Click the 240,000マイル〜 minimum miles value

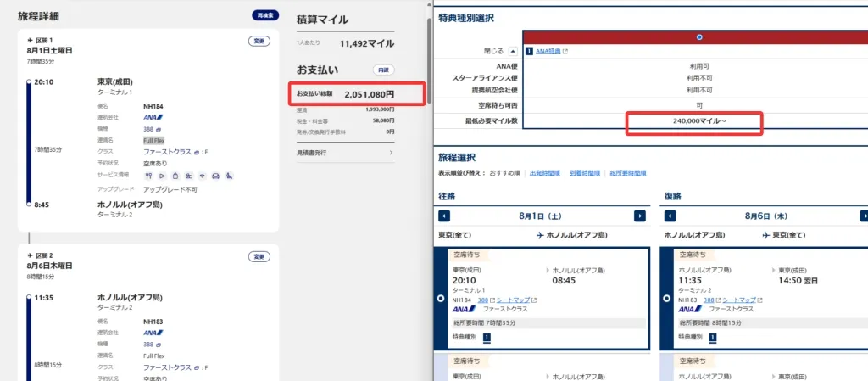[699, 120]
